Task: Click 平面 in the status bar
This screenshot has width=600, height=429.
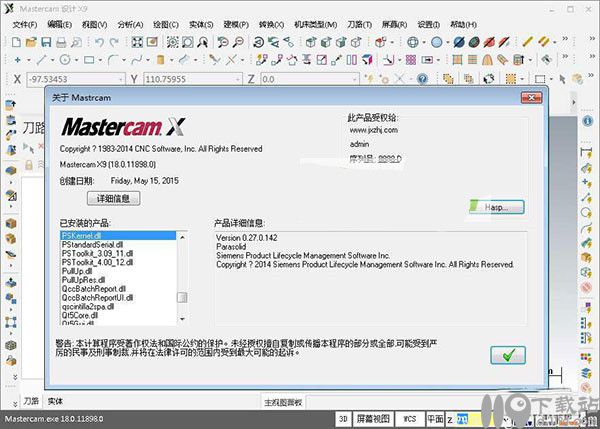Action: (435, 419)
